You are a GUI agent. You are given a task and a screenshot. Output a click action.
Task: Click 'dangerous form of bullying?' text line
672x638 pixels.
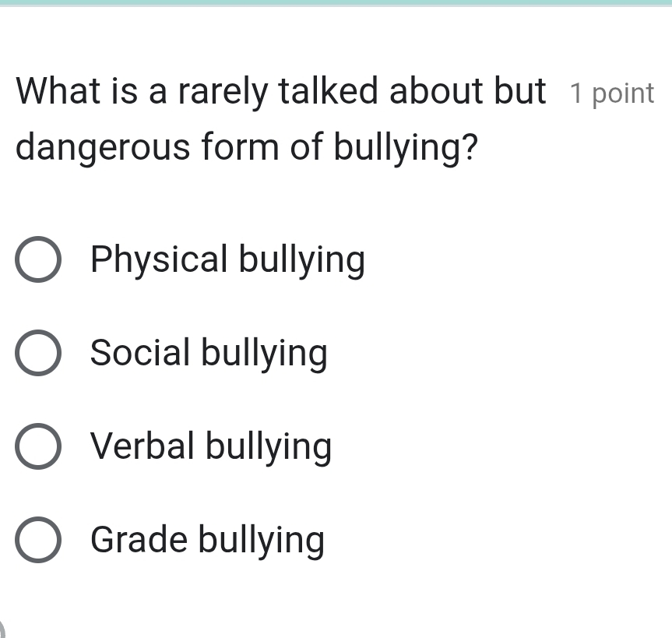coord(247,146)
